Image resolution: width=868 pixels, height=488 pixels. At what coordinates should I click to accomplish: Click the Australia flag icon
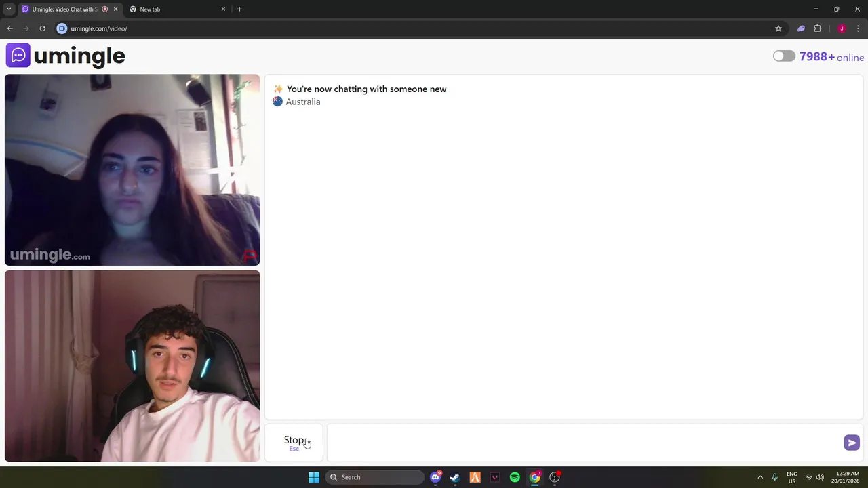(x=277, y=102)
